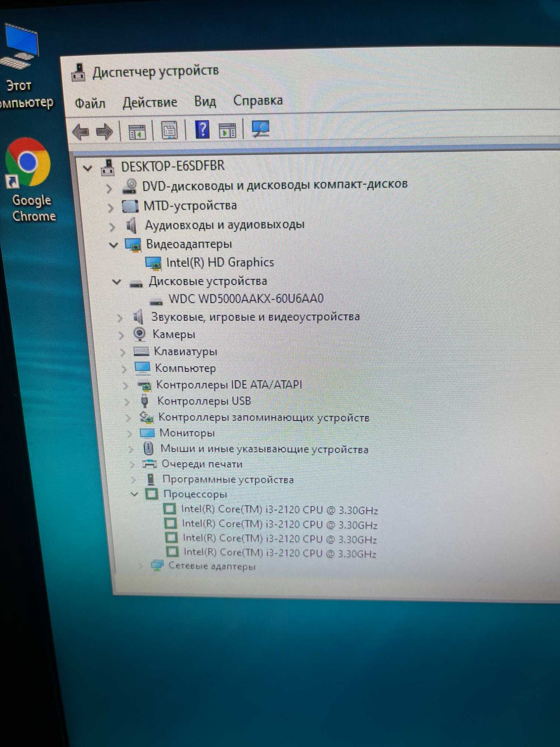
Task: Click the Контроллеры USB plug icon
Action: pyautogui.click(x=144, y=401)
